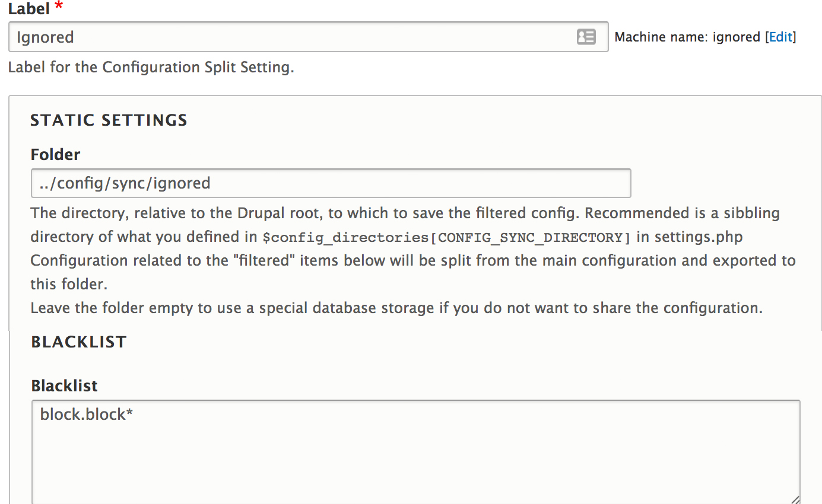
Task: Click the "block.block*" entry in the Blacklist
Action: tap(86, 414)
